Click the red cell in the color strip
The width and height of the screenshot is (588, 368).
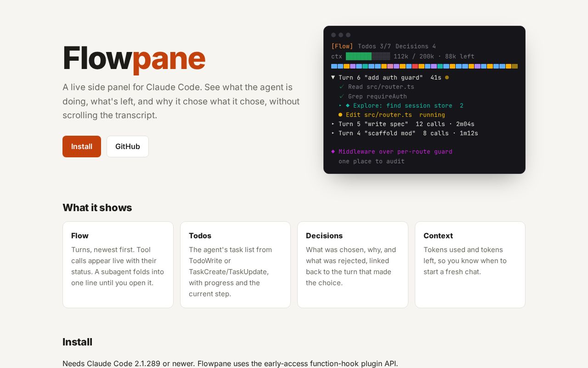tap(415, 66)
